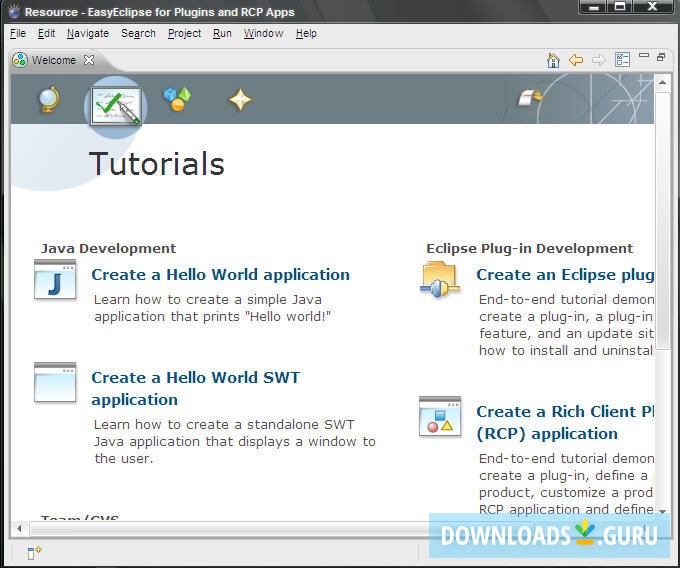The width and height of the screenshot is (680, 568).
Task: Click the 'Tutorials' page title
Action: (x=157, y=164)
